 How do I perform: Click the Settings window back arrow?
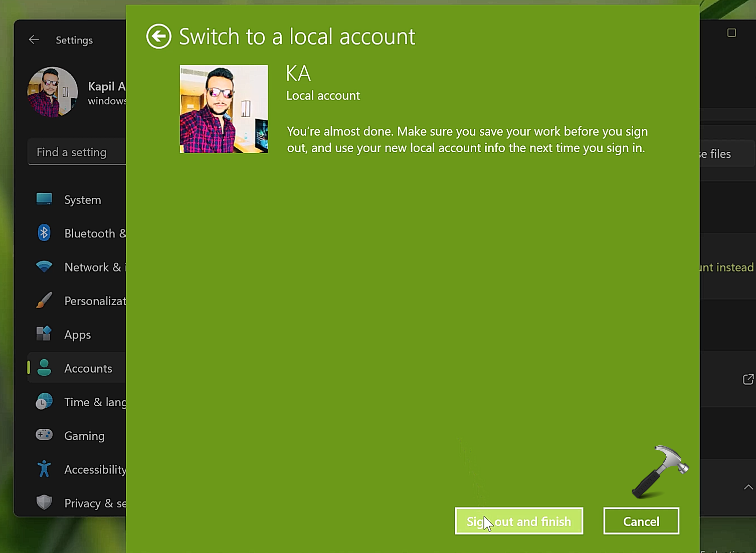coord(34,40)
